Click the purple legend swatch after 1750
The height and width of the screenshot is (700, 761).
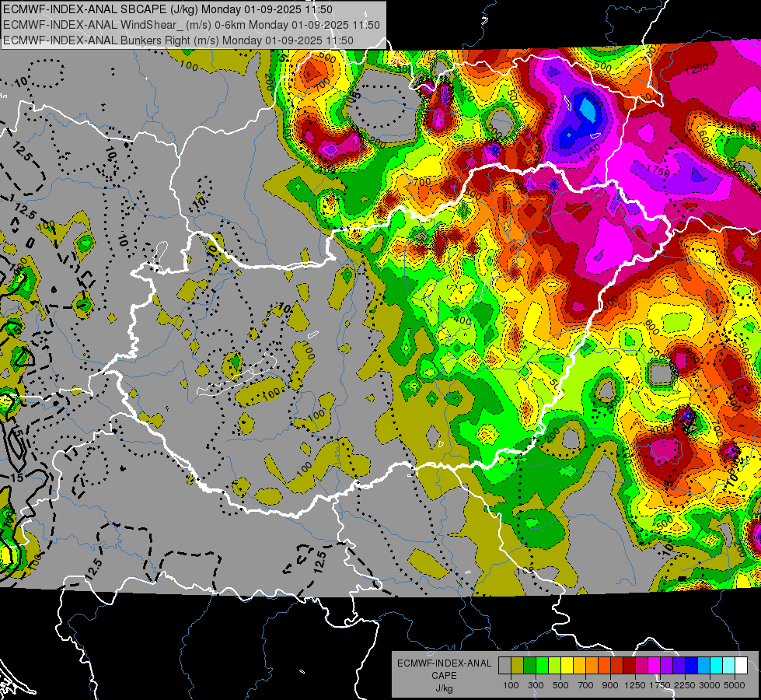[x=667, y=665]
